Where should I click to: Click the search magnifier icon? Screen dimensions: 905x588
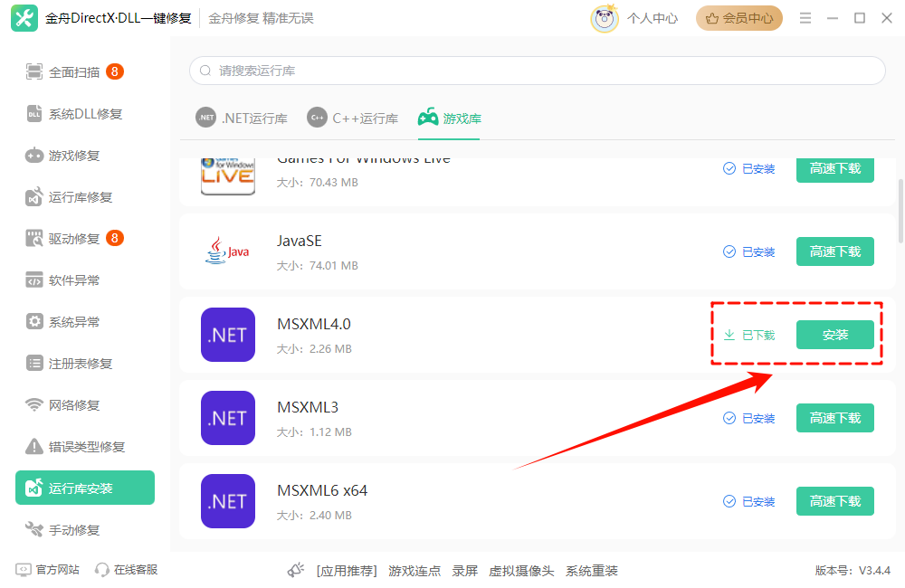[205, 71]
